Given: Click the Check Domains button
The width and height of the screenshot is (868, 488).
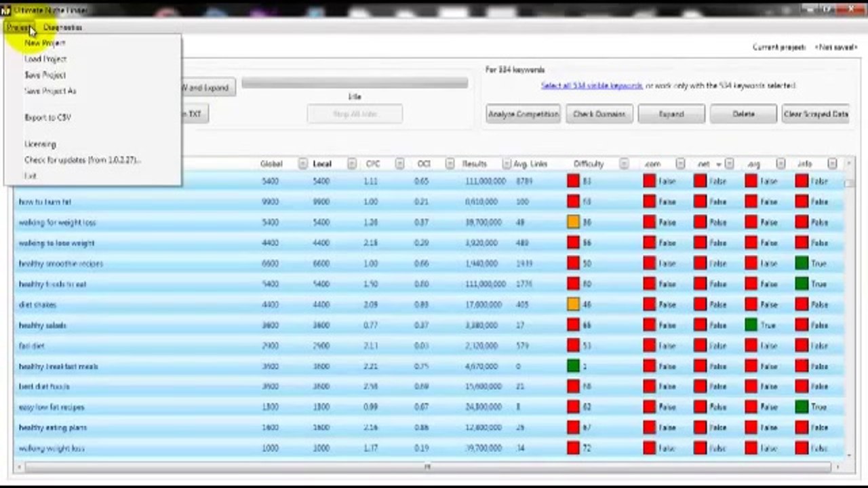Looking at the screenshot, I should [x=599, y=114].
